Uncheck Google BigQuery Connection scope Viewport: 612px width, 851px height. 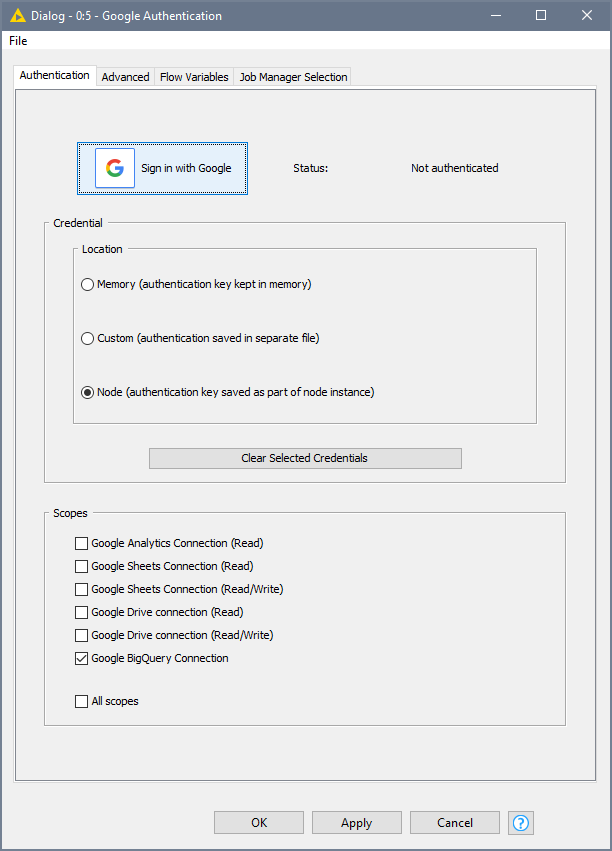81,658
